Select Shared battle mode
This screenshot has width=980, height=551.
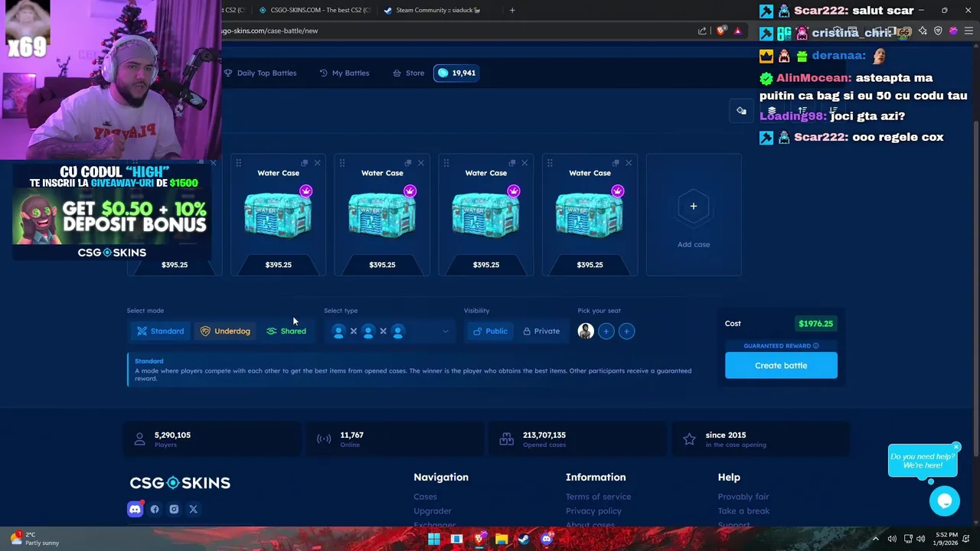point(286,331)
